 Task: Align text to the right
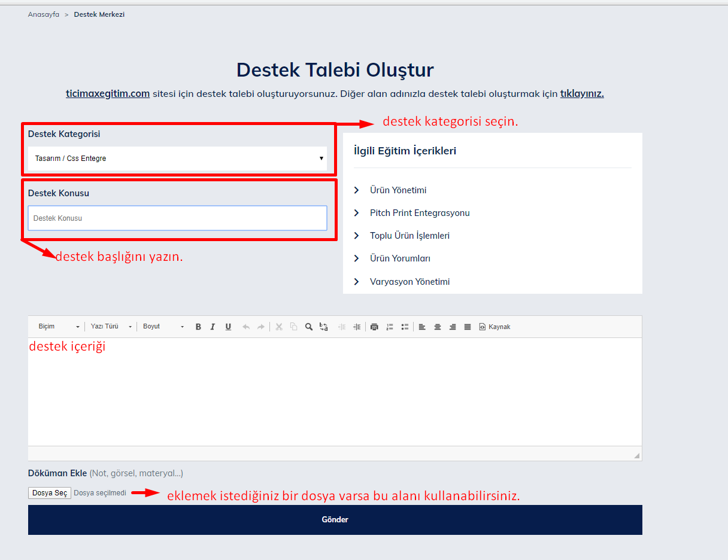click(x=453, y=327)
